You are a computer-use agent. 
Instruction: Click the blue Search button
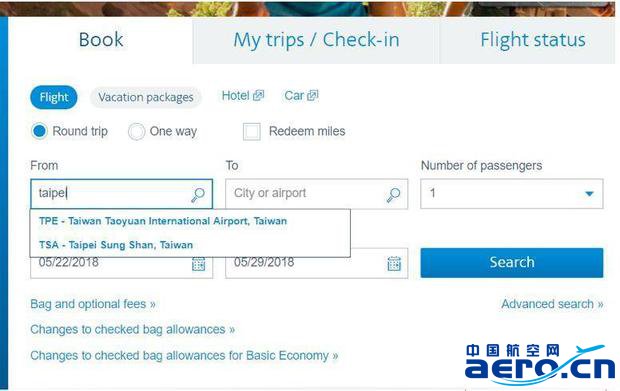point(512,263)
